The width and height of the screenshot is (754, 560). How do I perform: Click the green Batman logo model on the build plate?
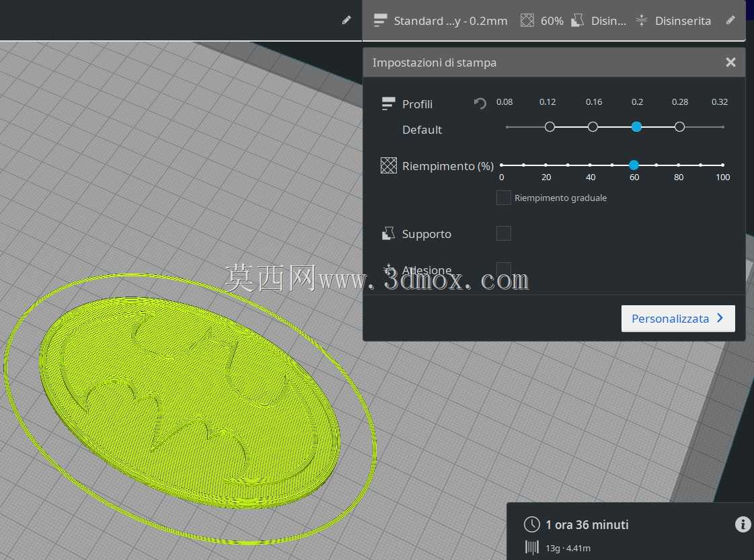[190, 403]
